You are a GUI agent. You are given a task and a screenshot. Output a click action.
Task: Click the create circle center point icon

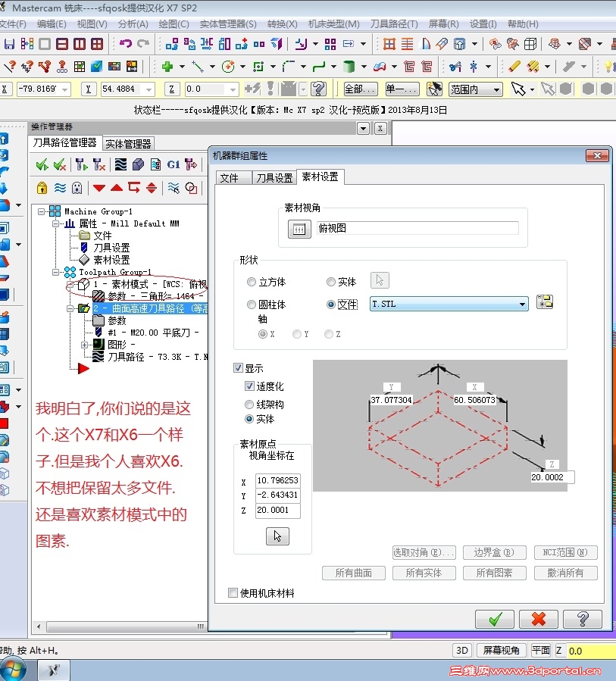pyautogui.click(x=228, y=67)
